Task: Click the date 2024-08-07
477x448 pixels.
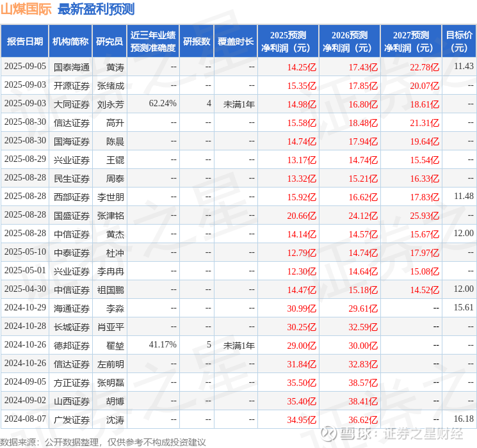Action: click(x=25, y=419)
